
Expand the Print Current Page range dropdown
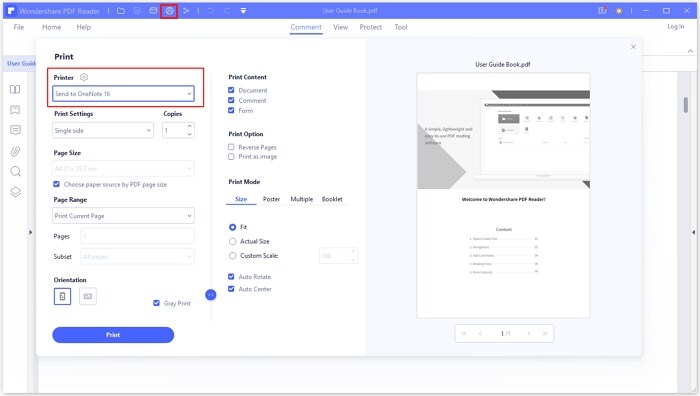[123, 216]
